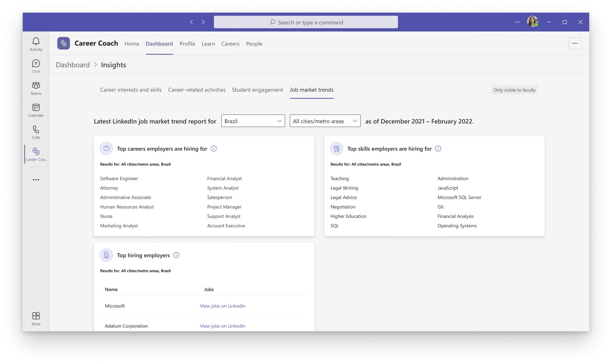The height and width of the screenshot is (364, 612).
Task: Open Calls in the sidebar
Action: point(36,132)
